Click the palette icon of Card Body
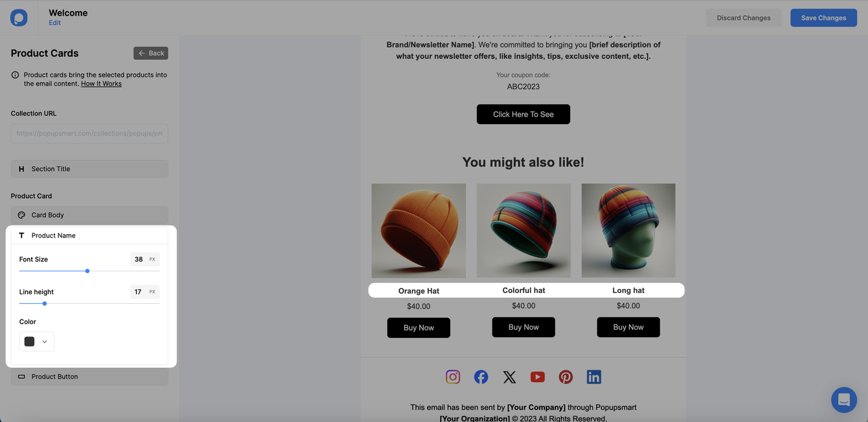This screenshot has height=422, width=868. pyautogui.click(x=21, y=215)
